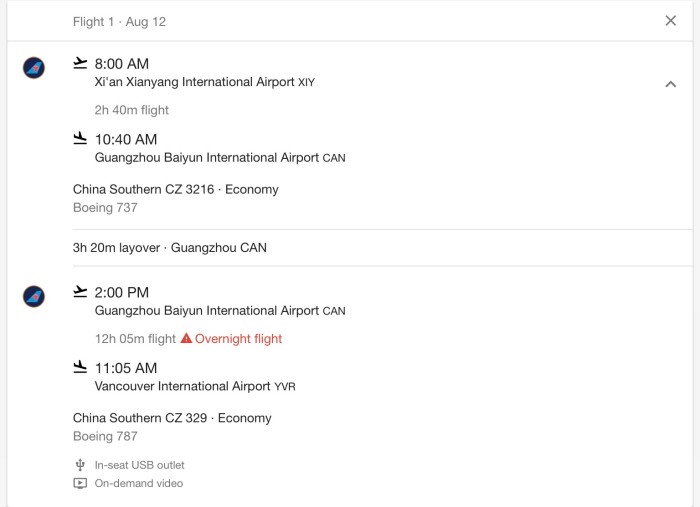Select the Overnight flight warning text
This screenshot has width=700, height=507.
[238, 339]
